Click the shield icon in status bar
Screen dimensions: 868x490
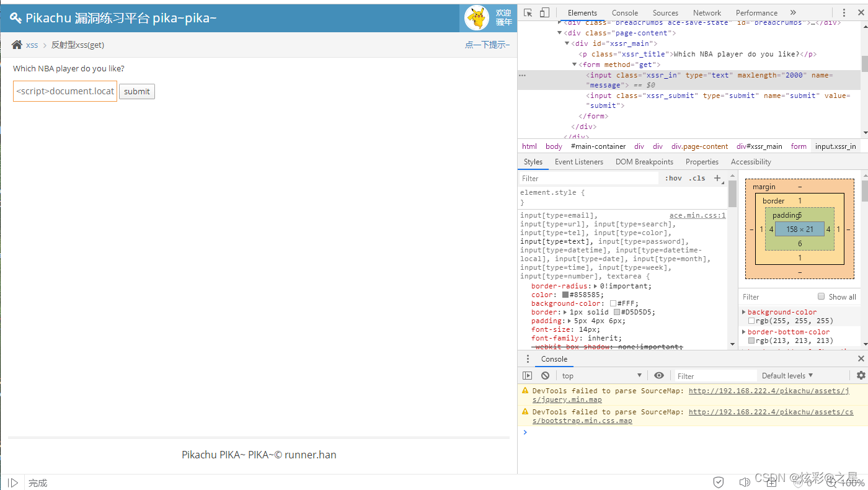coord(719,483)
